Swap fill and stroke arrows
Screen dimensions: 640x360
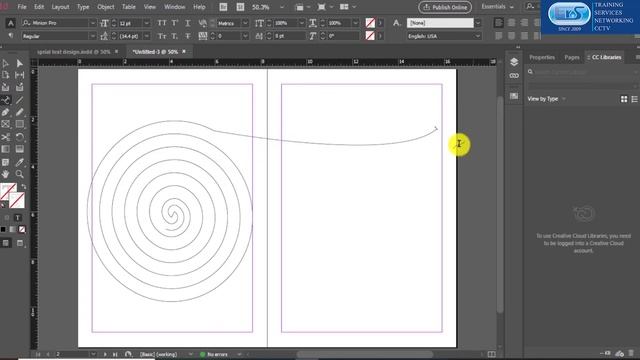[23, 187]
